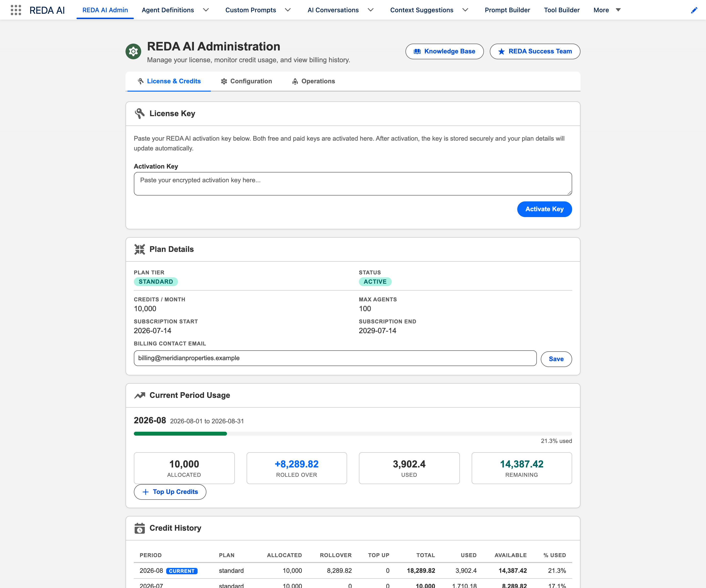Click the +8,289.82 ROLLED OVER card
Screen dimensions: 706x588
(297, 468)
